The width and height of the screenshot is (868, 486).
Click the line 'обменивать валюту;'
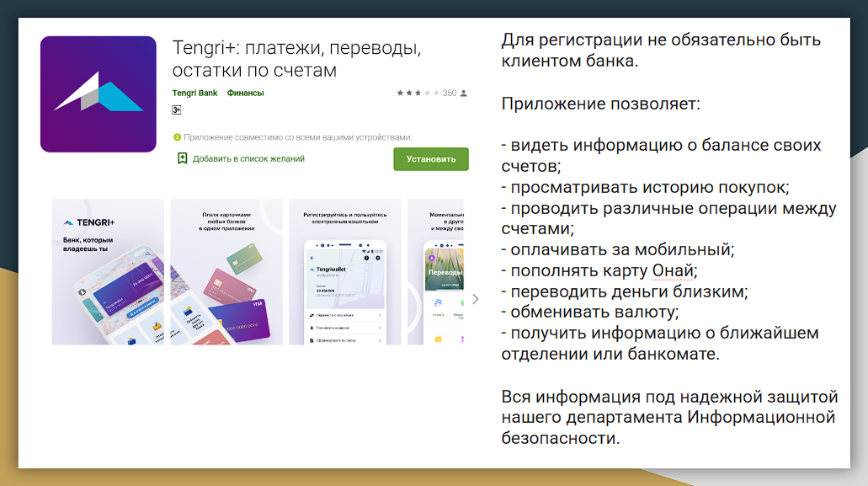590,312
